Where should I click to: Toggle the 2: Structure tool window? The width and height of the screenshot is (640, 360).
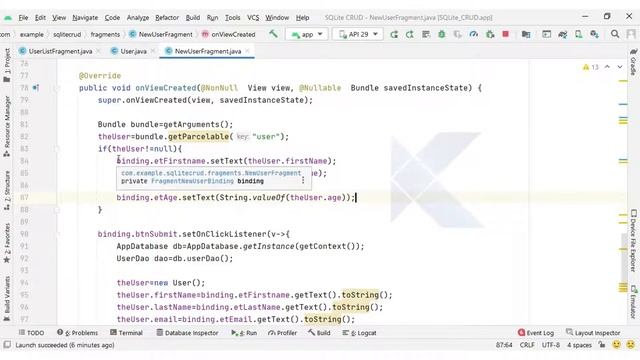pyautogui.click(x=7, y=191)
